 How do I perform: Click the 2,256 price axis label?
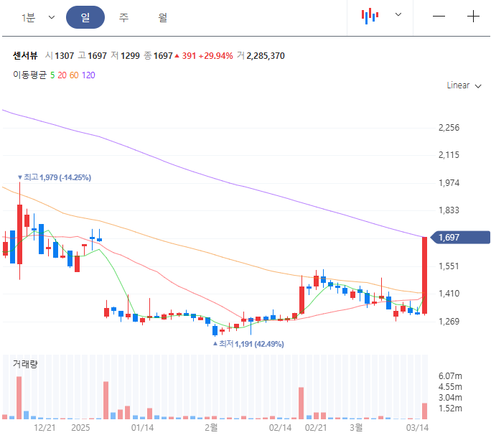[x=449, y=128]
